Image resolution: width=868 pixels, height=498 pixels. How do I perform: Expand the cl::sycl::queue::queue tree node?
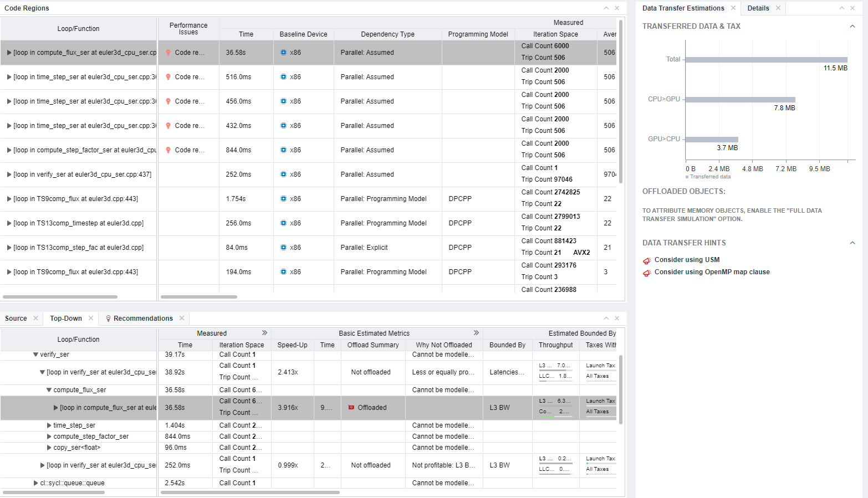coord(35,483)
